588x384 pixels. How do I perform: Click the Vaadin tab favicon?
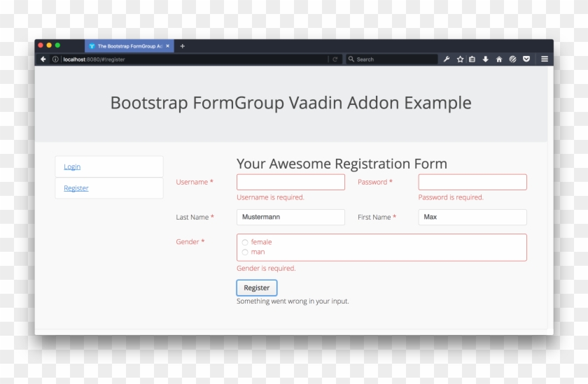tap(92, 46)
